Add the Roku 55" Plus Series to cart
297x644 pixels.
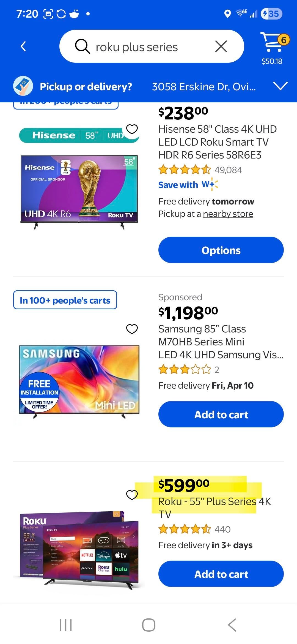[x=221, y=574]
